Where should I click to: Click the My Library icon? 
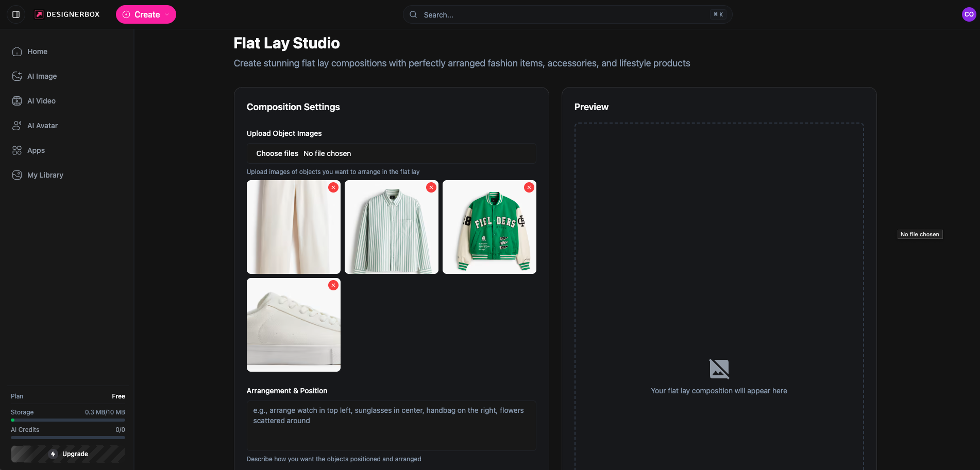click(x=17, y=175)
